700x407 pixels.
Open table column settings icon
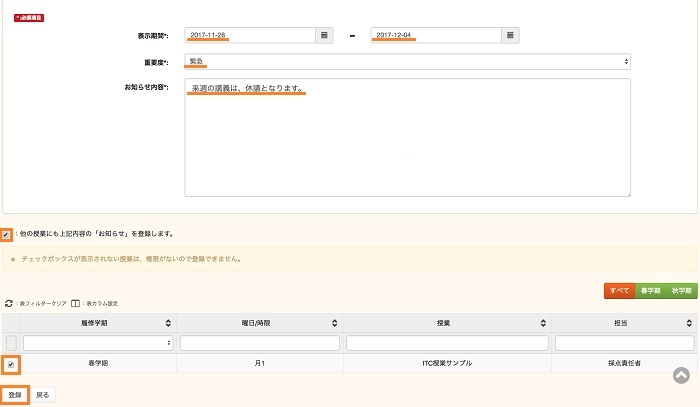76,302
